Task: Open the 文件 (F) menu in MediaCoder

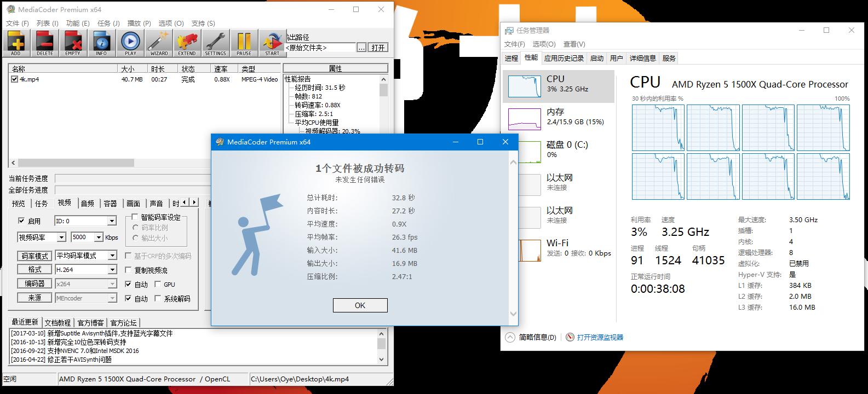Action: click(17, 24)
